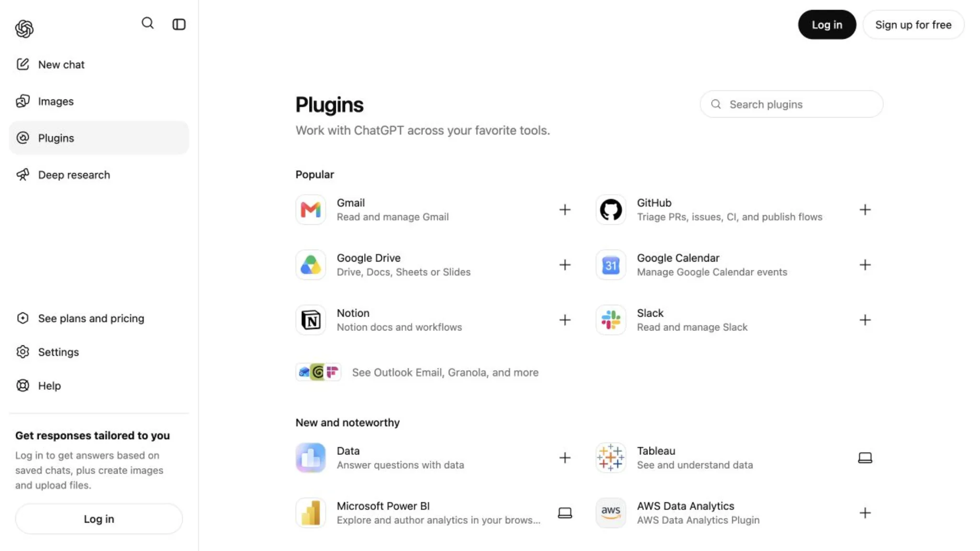980x551 pixels.
Task: Click the Notion plugin title
Action: 353,313
